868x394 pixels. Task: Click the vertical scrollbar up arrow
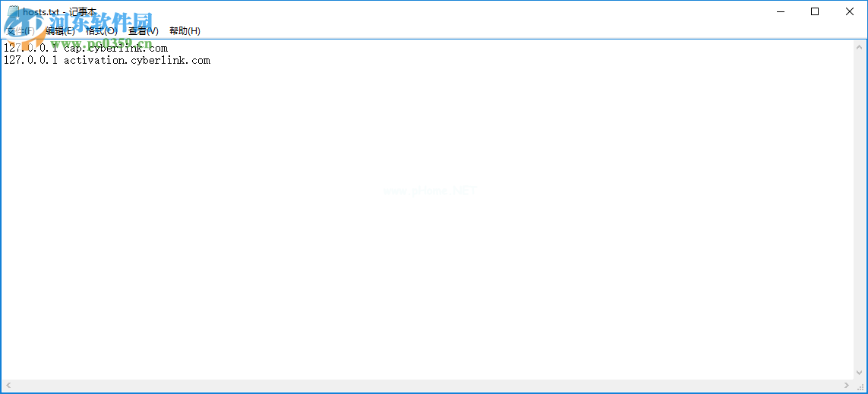[x=861, y=46]
